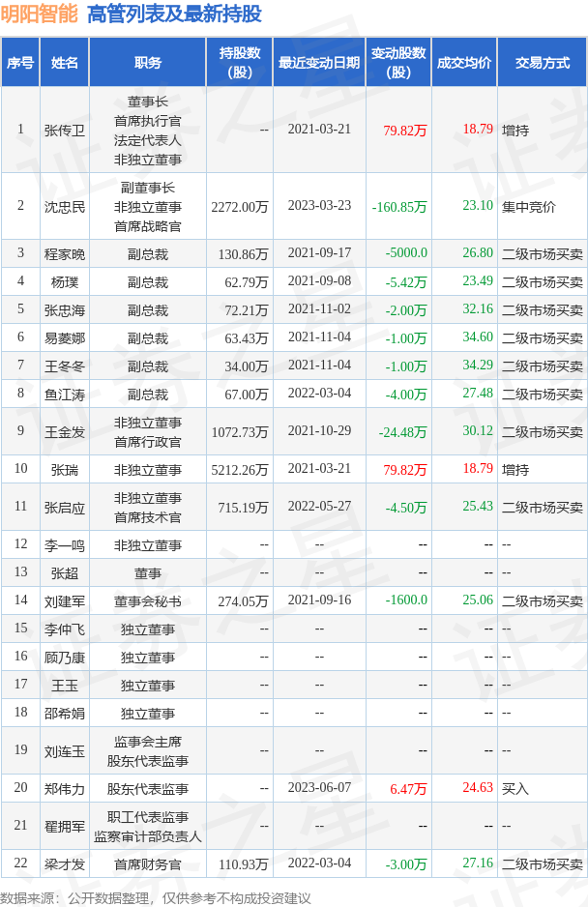The height and width of the screenshot is (907, 588).
Task: Click the name 顾乃康
Action: [64, 658]
